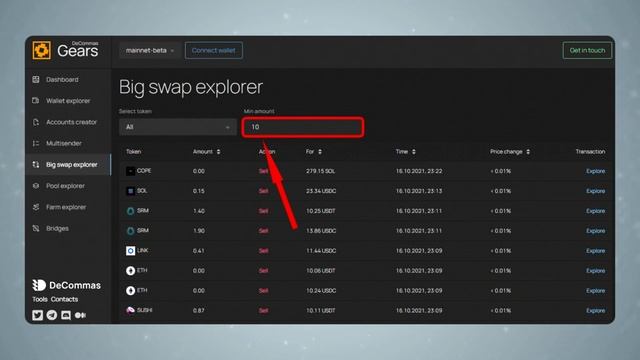Open Wallet explorer in sidebar
Screen dimensions: 640x360
68,101
